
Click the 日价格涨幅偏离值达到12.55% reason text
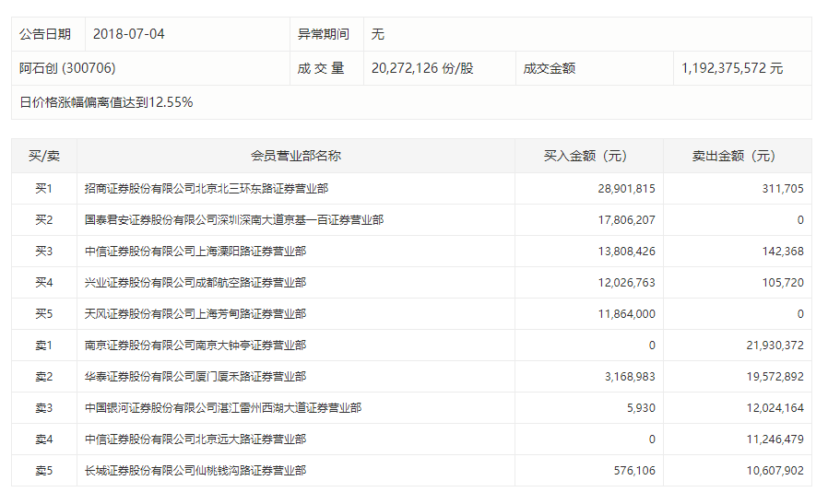tap(106, 102)
